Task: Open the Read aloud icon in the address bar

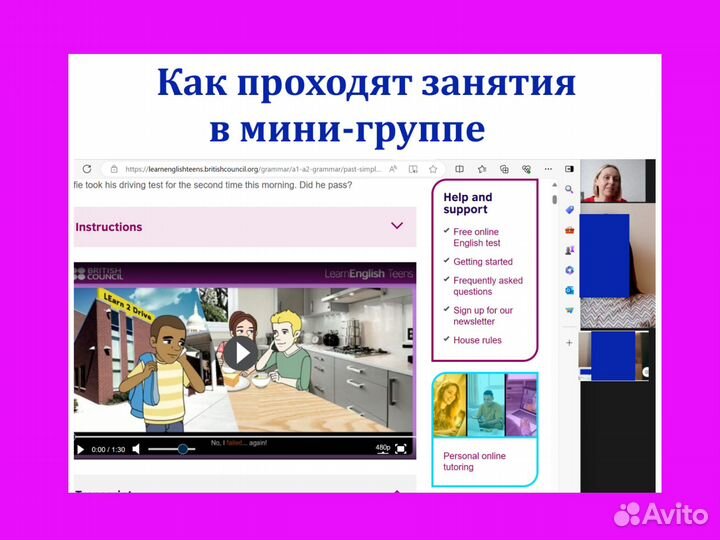Action: coord(393,169)
